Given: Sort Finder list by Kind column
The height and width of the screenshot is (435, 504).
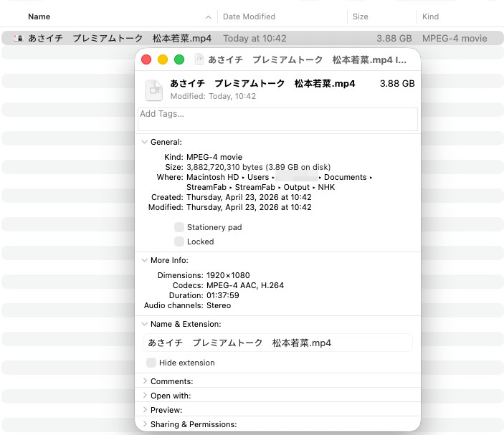Looking at the screenshot, I should [x=430, y=16].
